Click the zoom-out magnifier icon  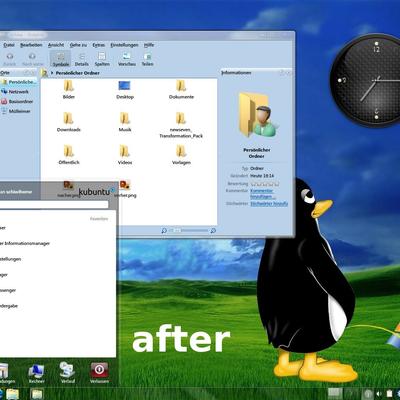coord(164,230)
